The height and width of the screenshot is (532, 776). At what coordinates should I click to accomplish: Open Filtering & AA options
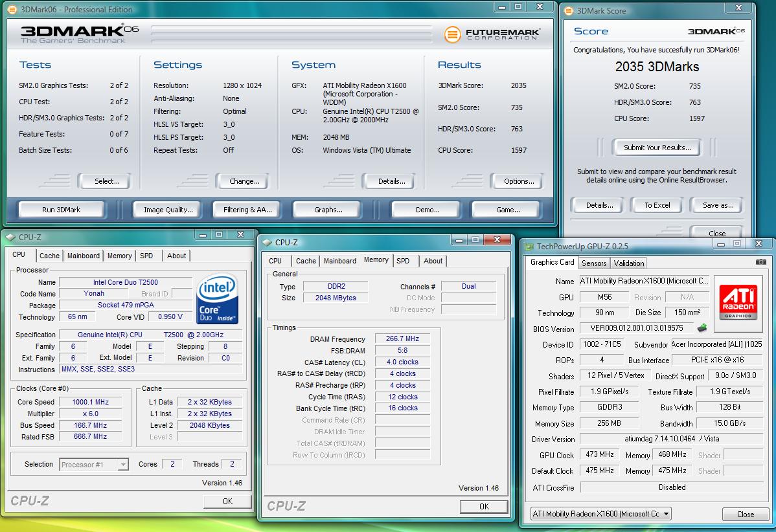tap(247, 210)
